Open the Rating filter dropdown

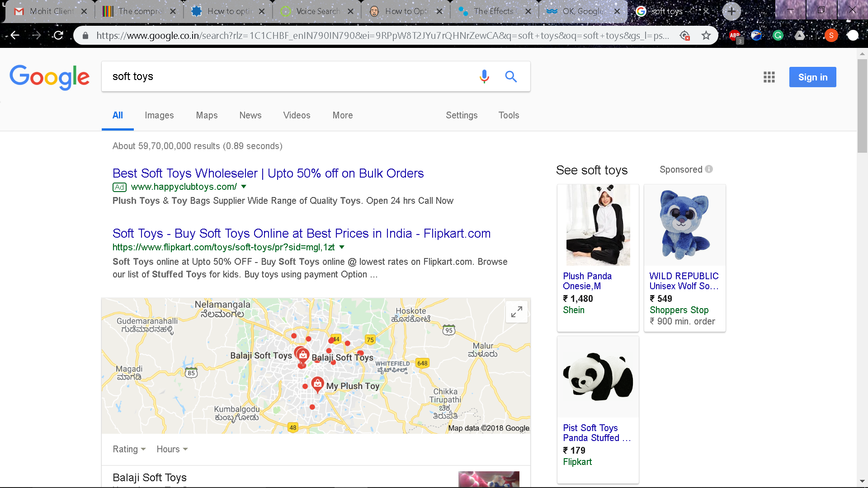click(x=129, y=449)
